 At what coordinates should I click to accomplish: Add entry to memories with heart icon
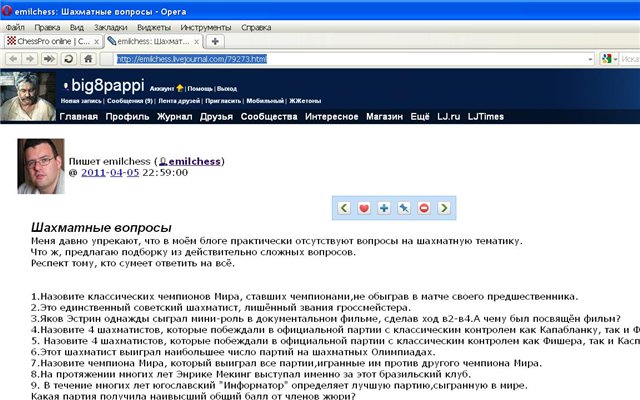[364, 208]
